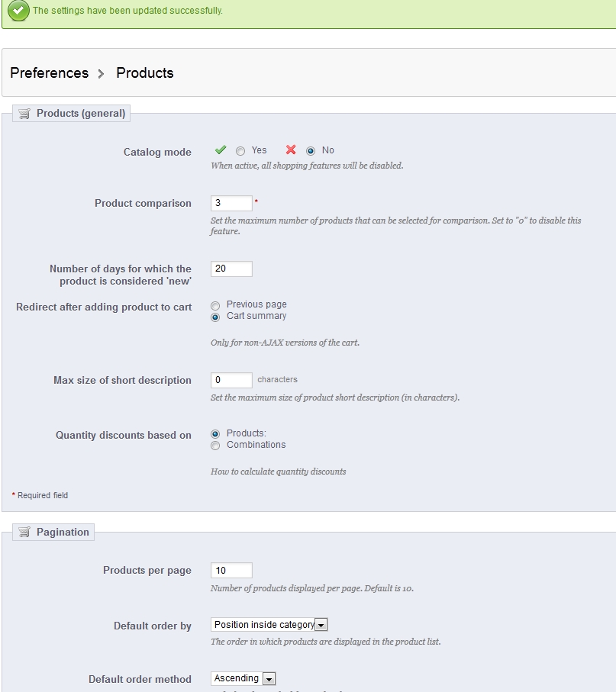Choose Previous page redirect option

coord(215,305)
